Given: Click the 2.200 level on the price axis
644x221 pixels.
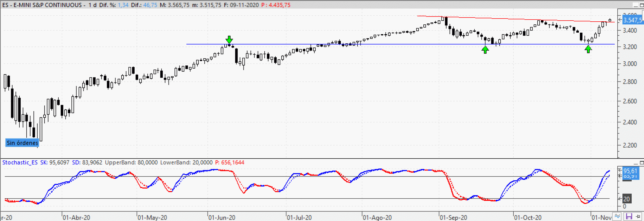Looking at the screenshot, I should pyautogui.click(x=630, y=145).
